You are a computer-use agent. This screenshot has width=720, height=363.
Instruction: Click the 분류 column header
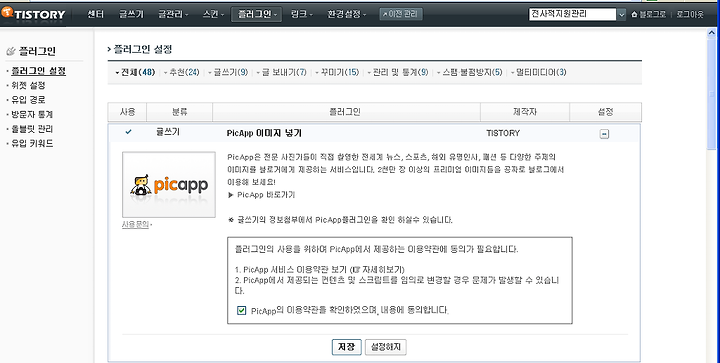point(180,112)
